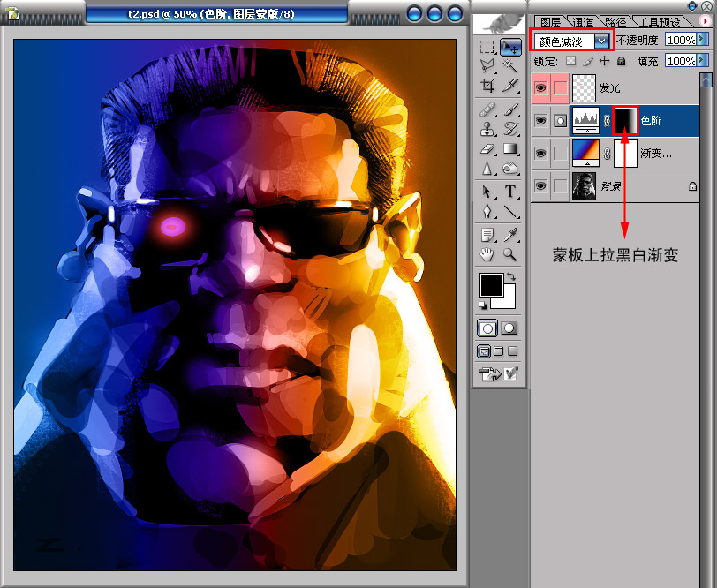Select the Line tool
This screenshot has height=588, width=717.
pos(510,211)
